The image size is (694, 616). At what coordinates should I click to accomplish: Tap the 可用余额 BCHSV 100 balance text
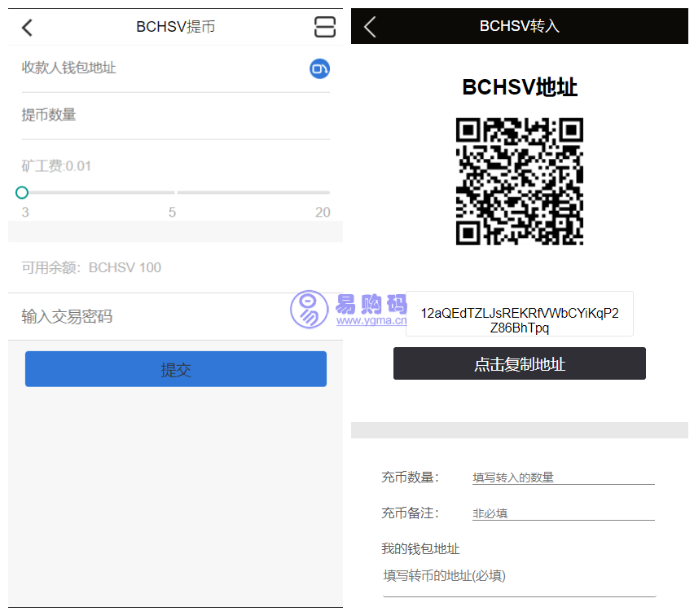91,268
